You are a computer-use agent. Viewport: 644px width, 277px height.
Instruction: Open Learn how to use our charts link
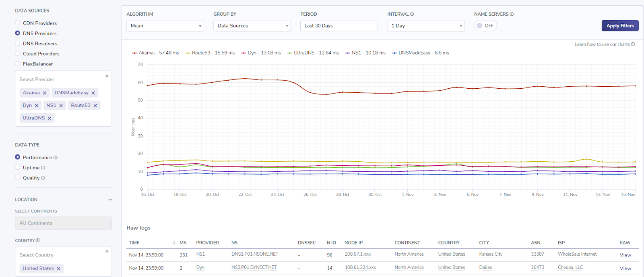[605, 44]
